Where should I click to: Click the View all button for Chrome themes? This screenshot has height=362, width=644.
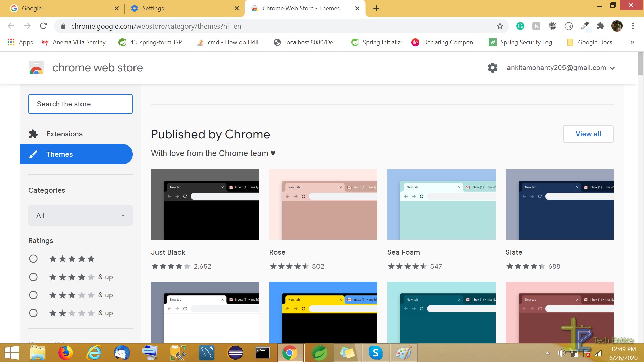[588, 134]
